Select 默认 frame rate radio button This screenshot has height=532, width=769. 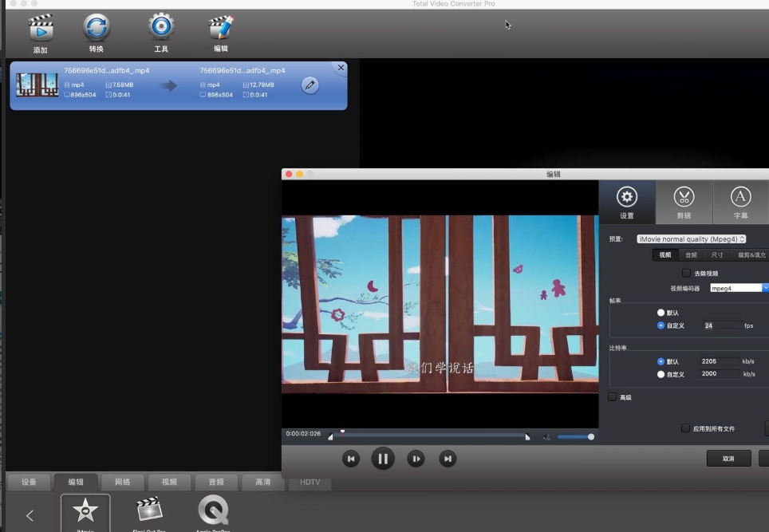coord(661,313)
